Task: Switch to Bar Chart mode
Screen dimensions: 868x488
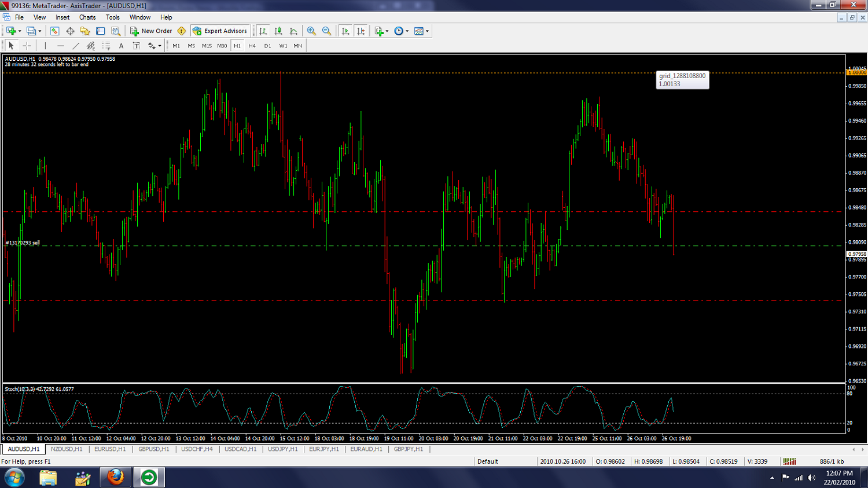Action: pyautogui.click(x=263, y=31)
